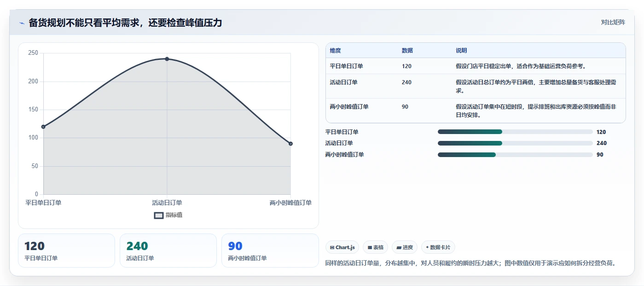Click the 表格 tag icon

(370, 248)
